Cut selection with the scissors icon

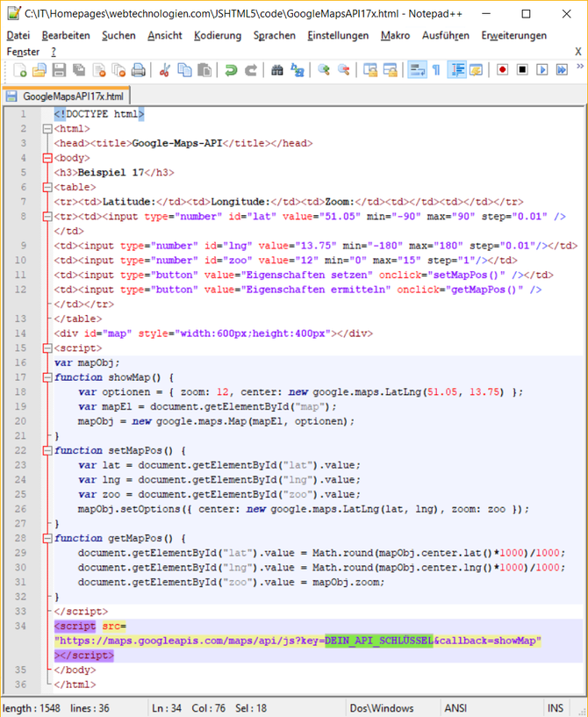pos(165,70)
